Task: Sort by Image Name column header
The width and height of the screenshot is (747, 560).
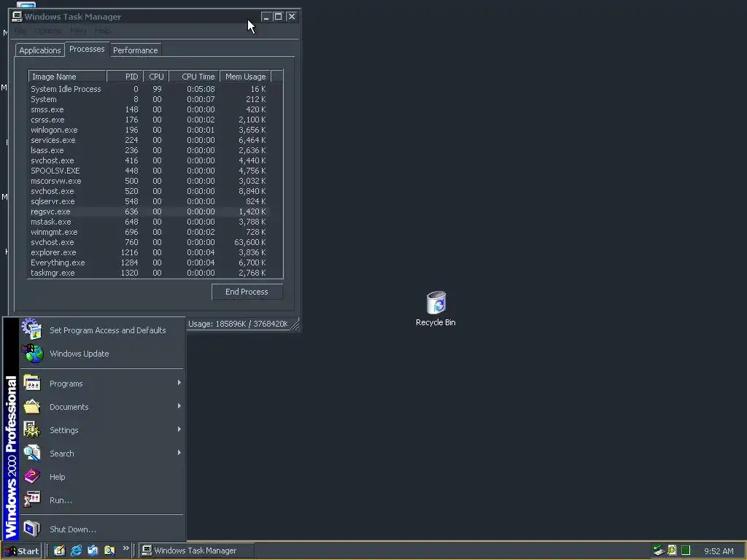Action: coord(67,77)
